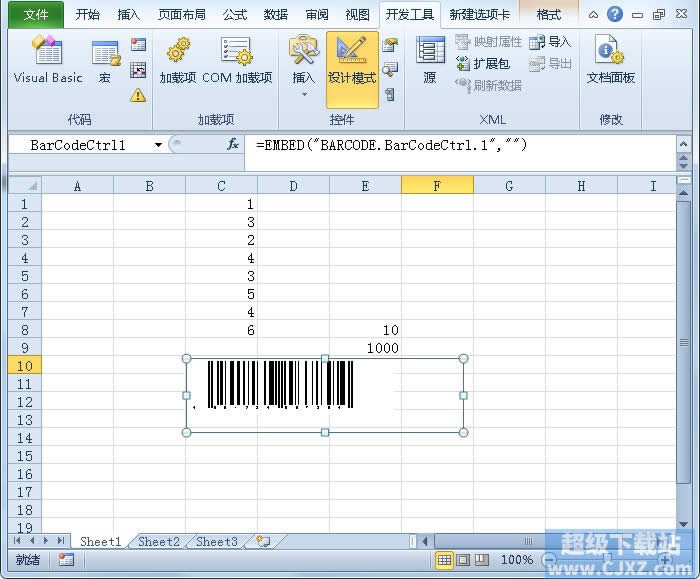This screenshot has width=700, height=579.
Task: Click the zoom out minus button
Action: pyautogui.click(x=549, y=559)
